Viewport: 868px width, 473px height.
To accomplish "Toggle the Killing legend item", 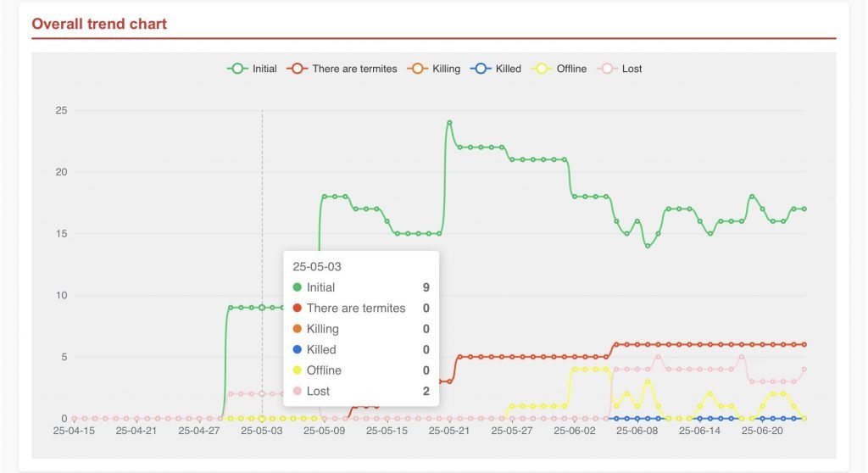I will (x=434, y=69).
